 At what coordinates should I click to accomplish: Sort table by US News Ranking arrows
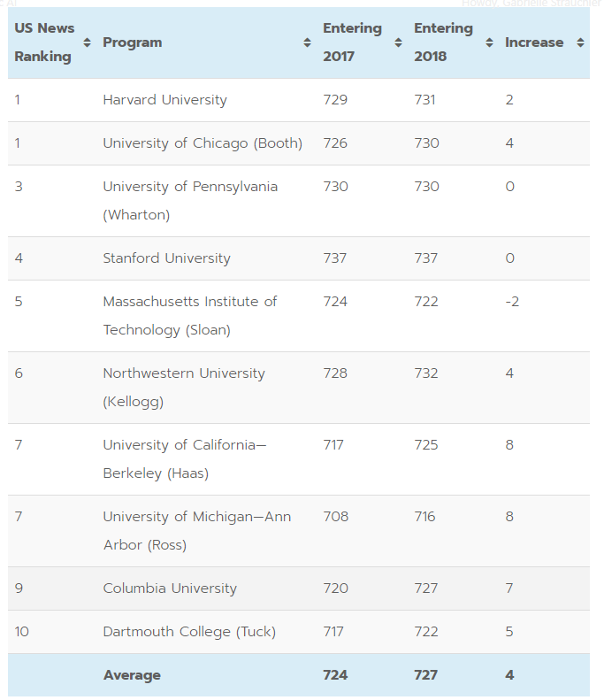[87, 42]
